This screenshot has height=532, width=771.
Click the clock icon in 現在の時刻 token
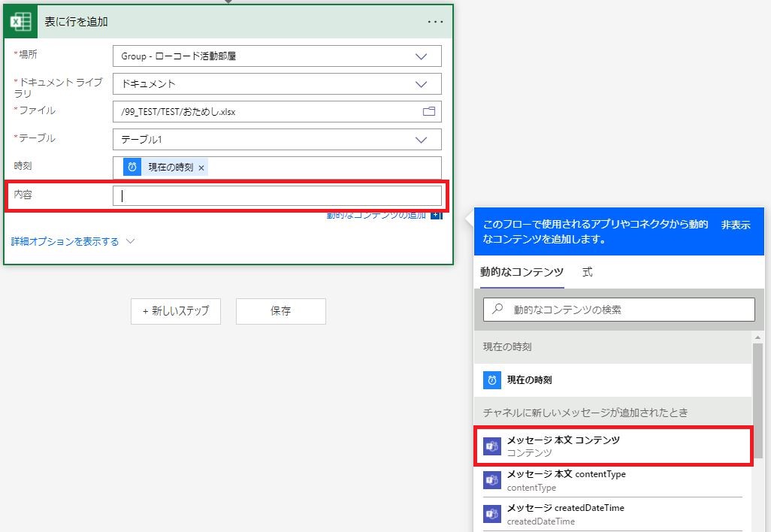(132, 167)
